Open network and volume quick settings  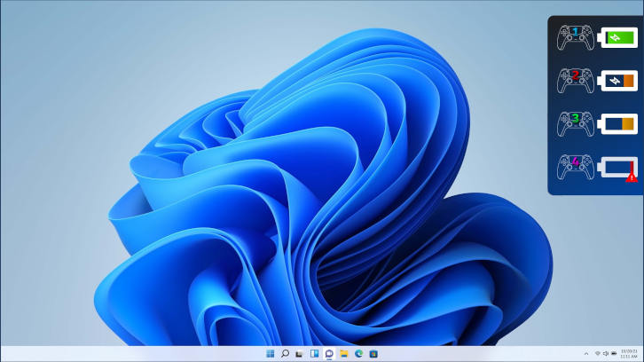pos(602,353)
